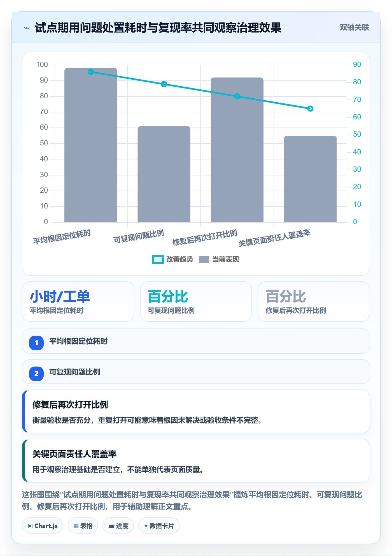
Task: Click the grid icon in 表格 tag
Action: pos(76,526)
